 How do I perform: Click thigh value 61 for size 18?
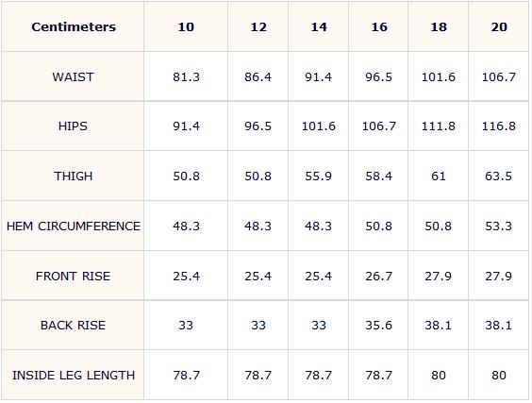click(x=439, y=176)
